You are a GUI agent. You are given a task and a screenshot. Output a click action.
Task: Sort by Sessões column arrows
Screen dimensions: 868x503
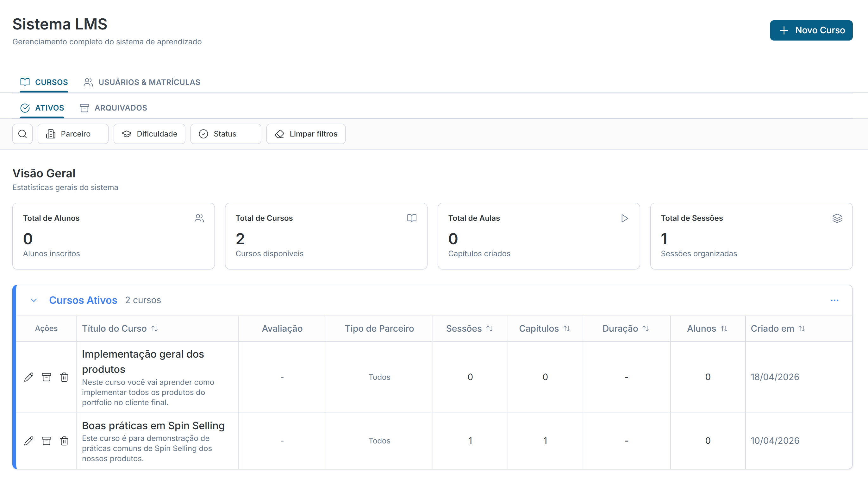(x=490, y=329)
